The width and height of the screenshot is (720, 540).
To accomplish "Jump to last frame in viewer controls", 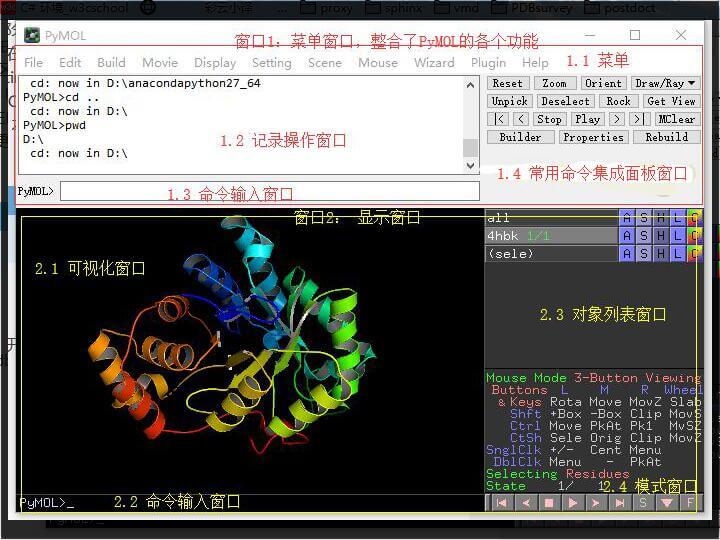I will pyautogui.click(x=620, y=503).
